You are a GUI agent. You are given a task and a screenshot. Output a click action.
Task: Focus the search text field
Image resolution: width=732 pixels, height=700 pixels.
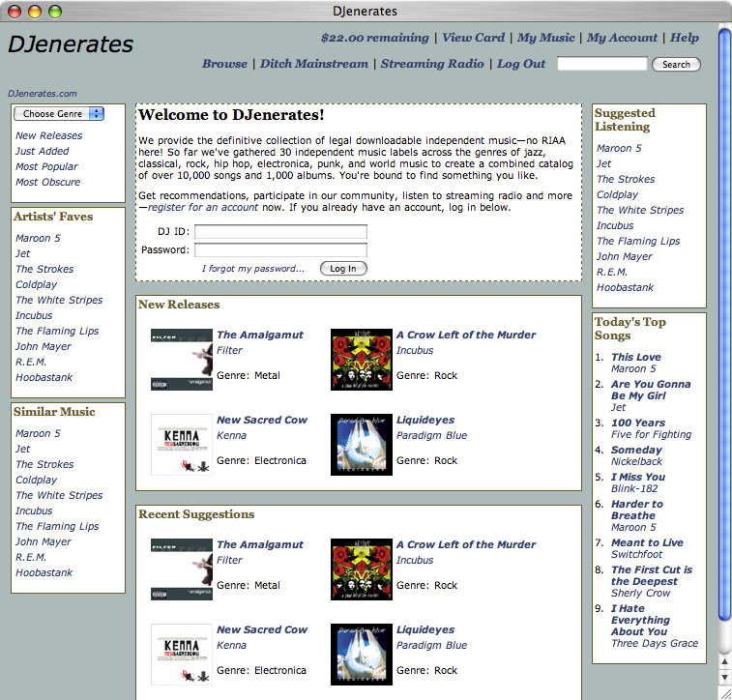(602, 64)
